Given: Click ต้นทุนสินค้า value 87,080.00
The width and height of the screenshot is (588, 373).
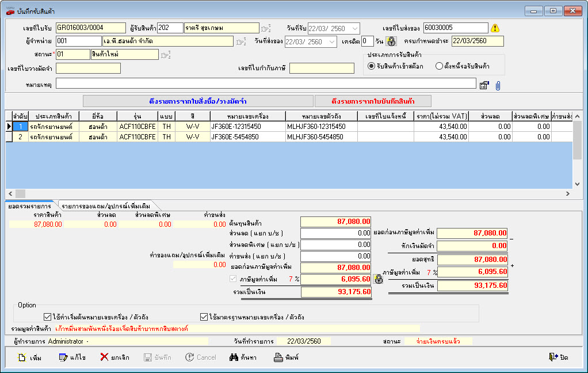Looking at the screenshot, I should 336,222.
